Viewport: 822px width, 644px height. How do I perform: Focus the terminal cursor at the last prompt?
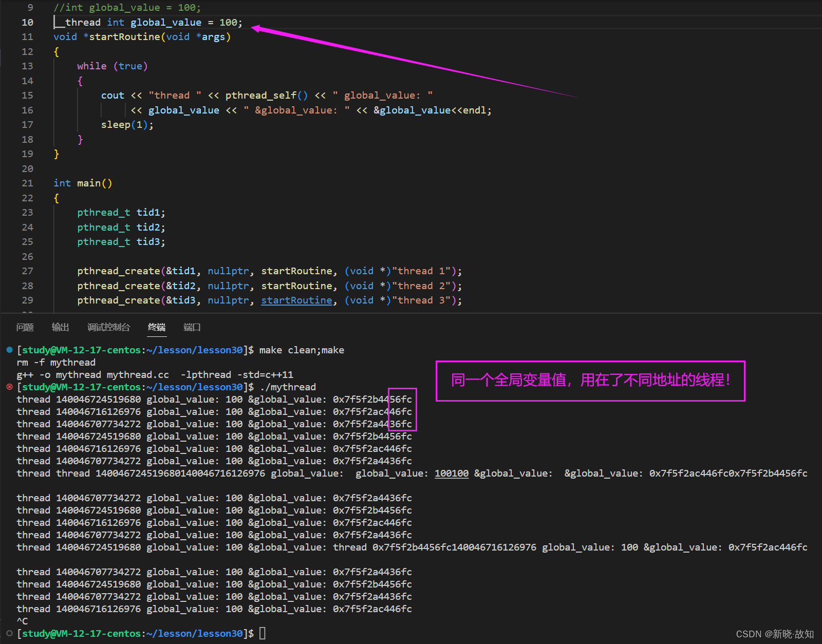pos(263,633)
